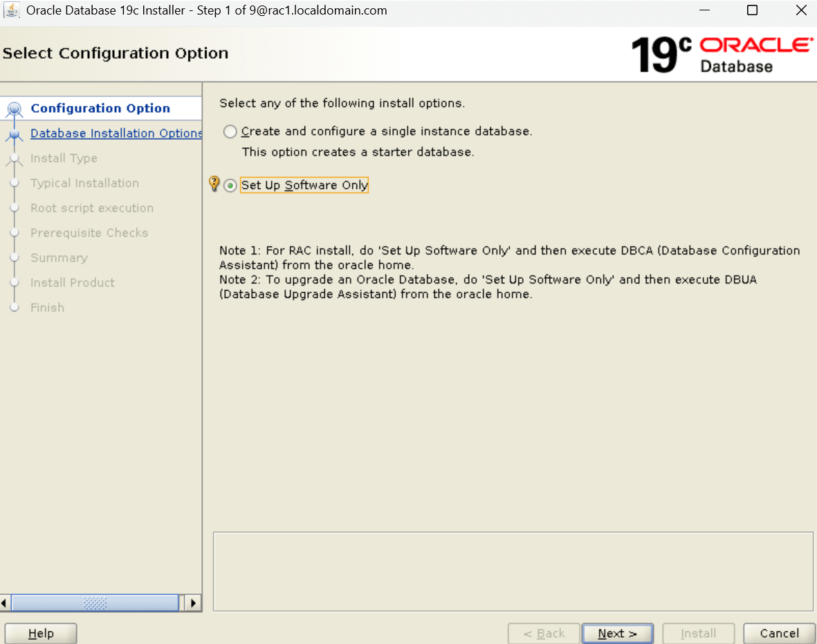817x644 pixels.
Task: Click the Prerequisite Checks step
Action: (x=89, y=233)
